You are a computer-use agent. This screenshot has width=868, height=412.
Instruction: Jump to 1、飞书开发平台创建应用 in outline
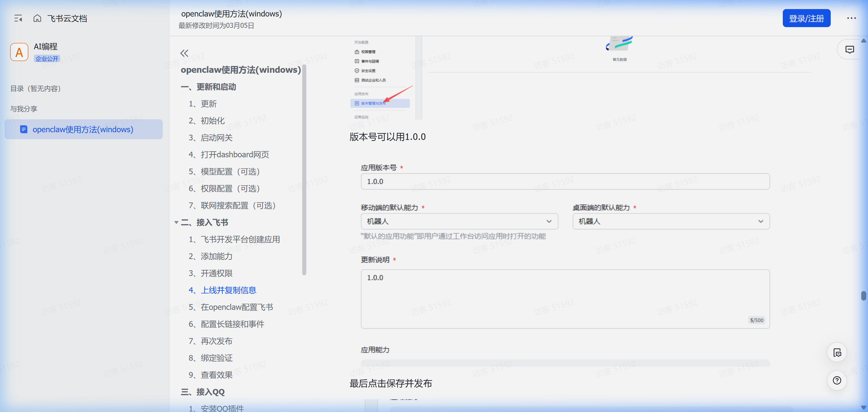coord(234,240)
